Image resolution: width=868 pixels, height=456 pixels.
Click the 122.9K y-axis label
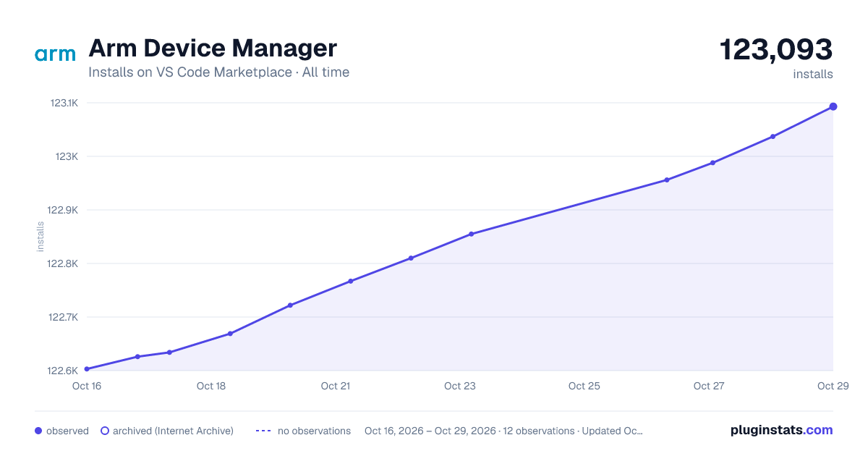63,210
